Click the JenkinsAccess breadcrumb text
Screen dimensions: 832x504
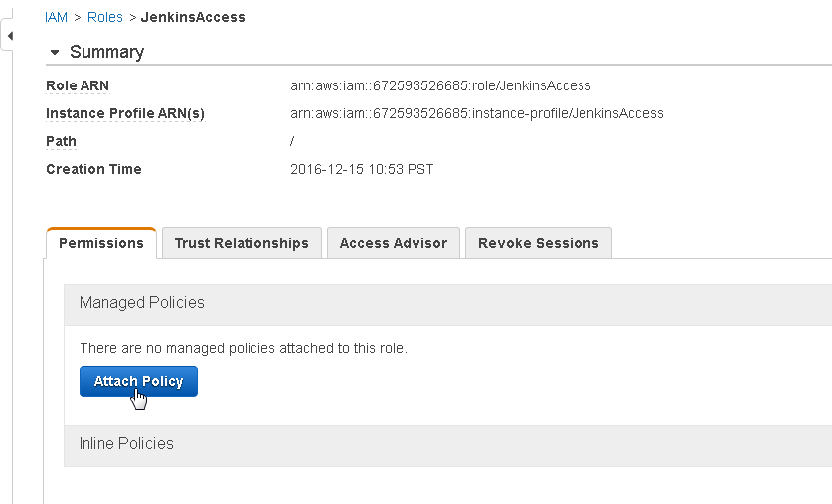193,17
